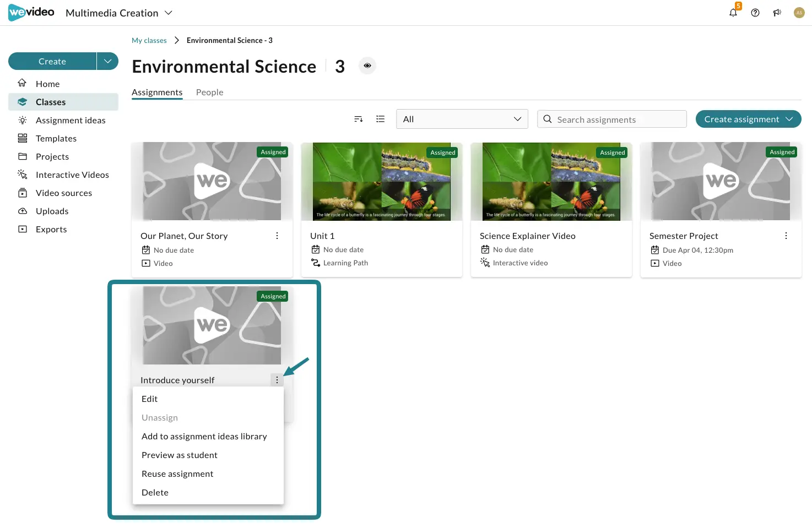
Task: Open Home in the sidebar
Action: click(x=63, y=84)
